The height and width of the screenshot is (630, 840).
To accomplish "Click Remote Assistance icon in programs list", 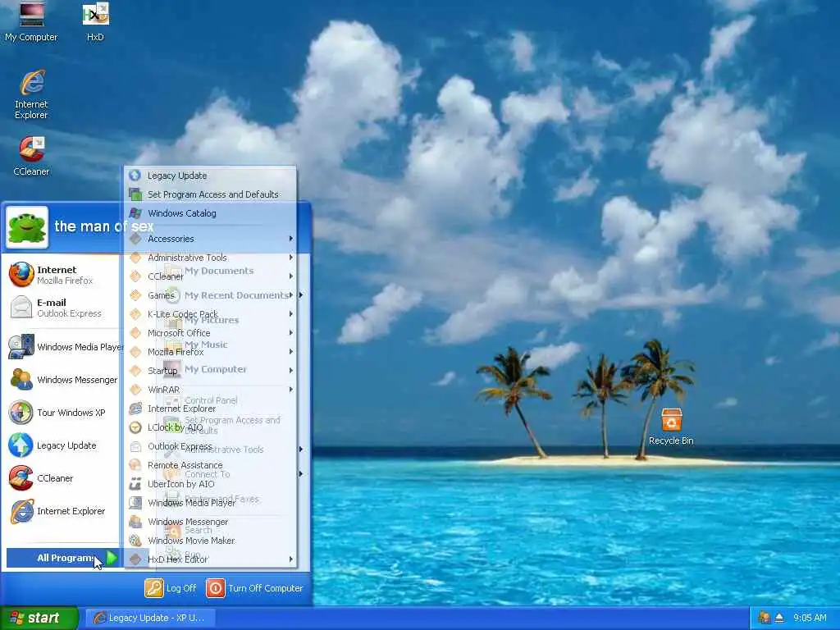I will tap(135, 465).
